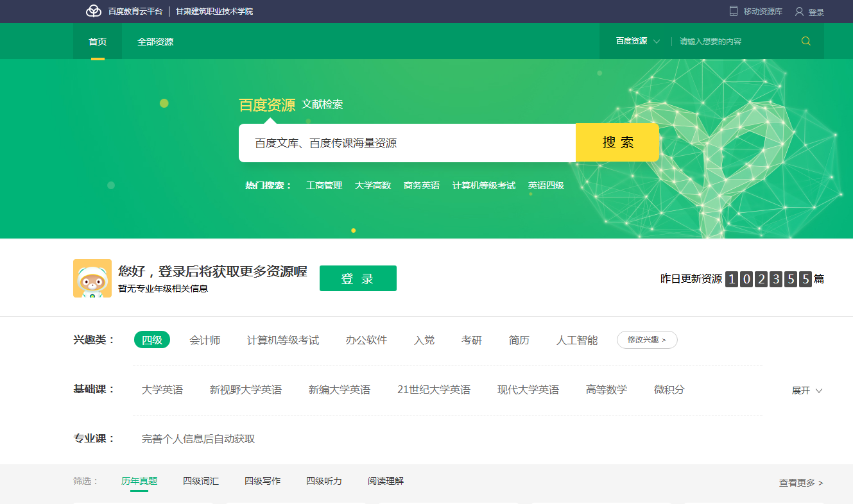Expand the 基础课 list with 展开
Viewport: 853px width, 504px height.
(807, 391)
